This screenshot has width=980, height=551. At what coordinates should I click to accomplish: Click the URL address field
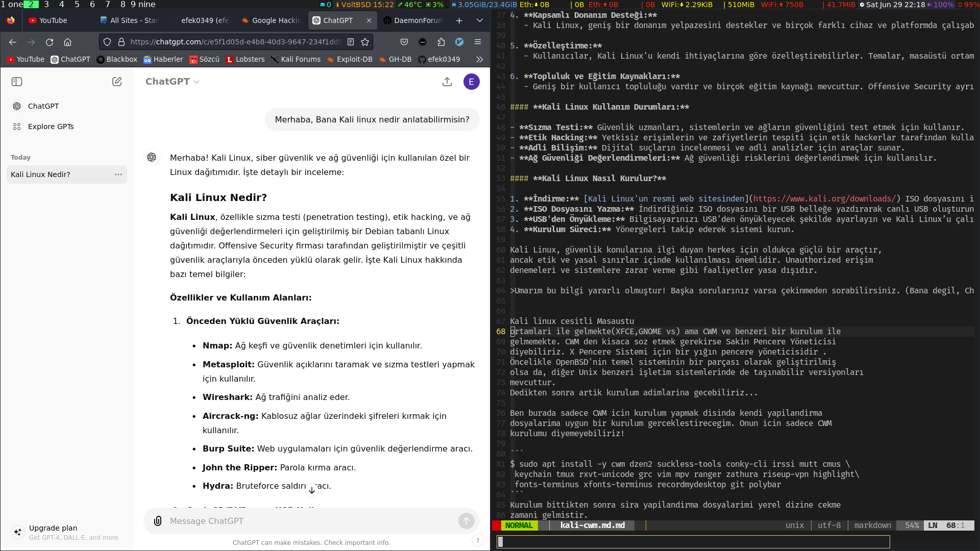point(235,42)
